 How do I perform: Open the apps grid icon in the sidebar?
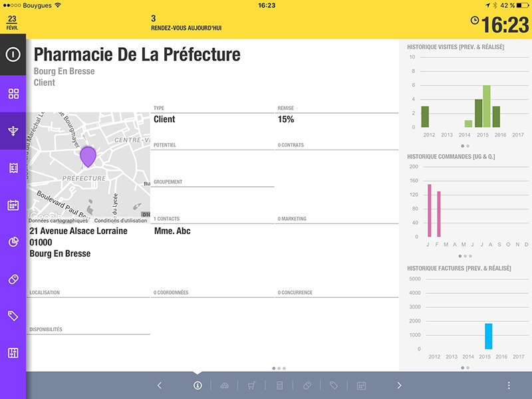click(13, 94)
